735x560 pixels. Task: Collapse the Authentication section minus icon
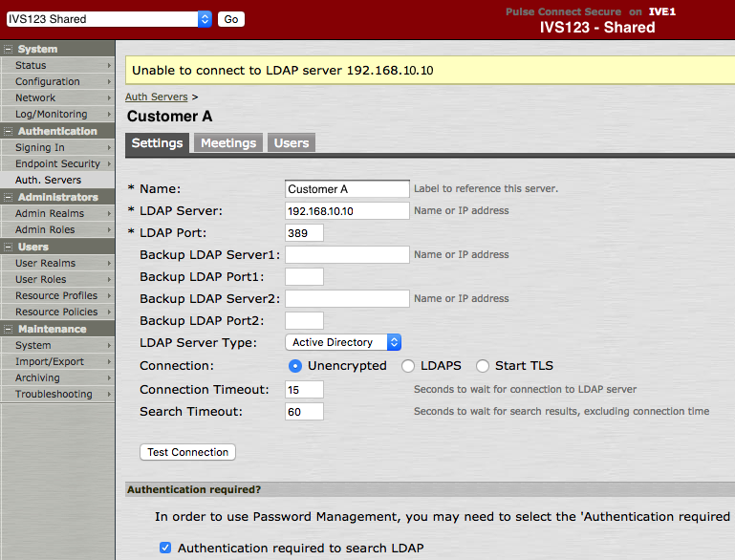pos(8,131)
